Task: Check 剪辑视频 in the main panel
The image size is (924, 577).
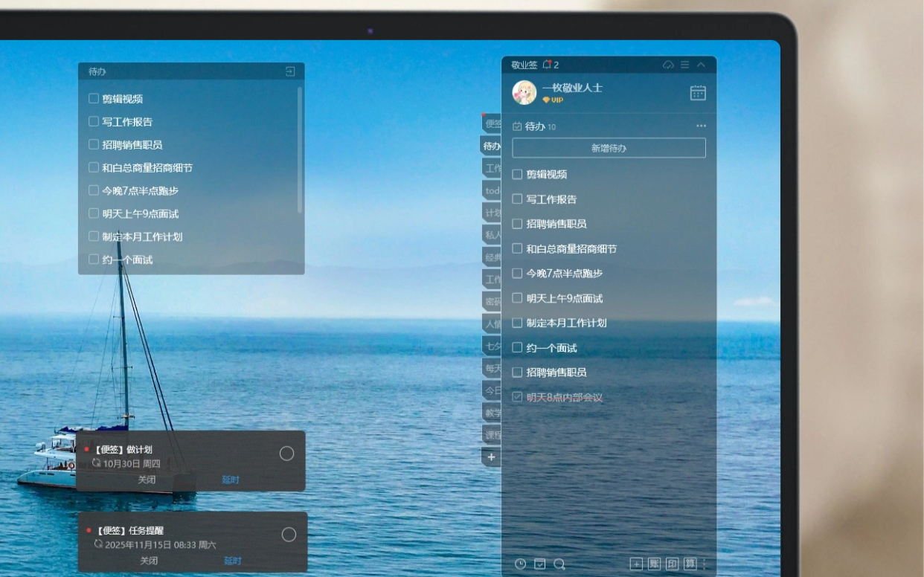Action: (517, 174)
